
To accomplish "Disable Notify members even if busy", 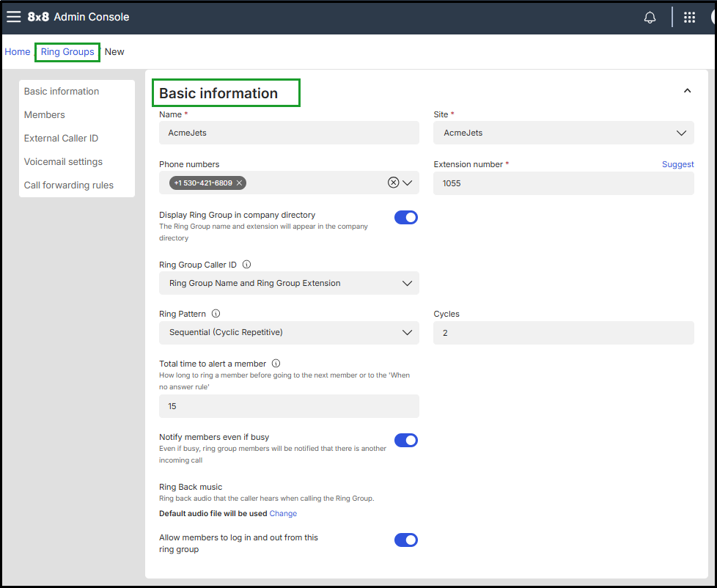I will click(x=405, y=440).
